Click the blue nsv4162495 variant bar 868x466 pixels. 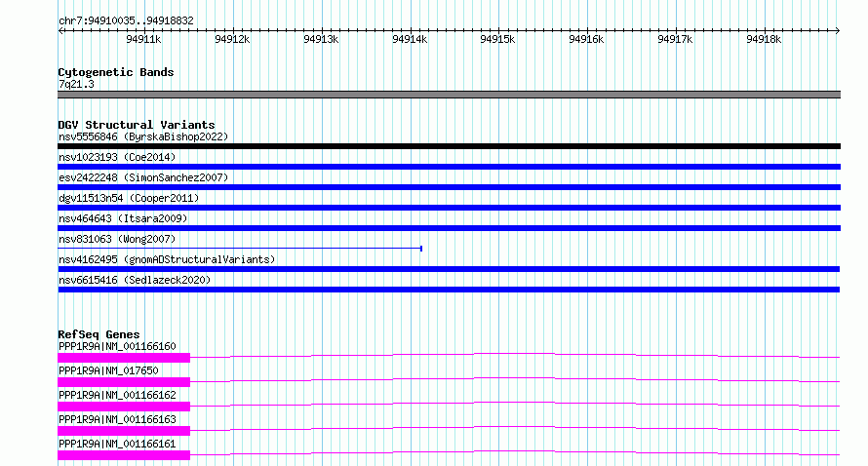449,269
